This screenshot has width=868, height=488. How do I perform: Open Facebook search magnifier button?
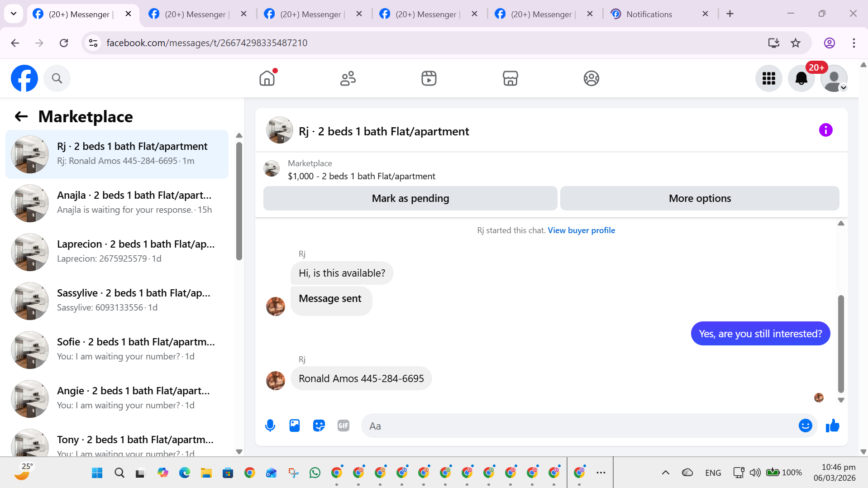click(57, 78)
